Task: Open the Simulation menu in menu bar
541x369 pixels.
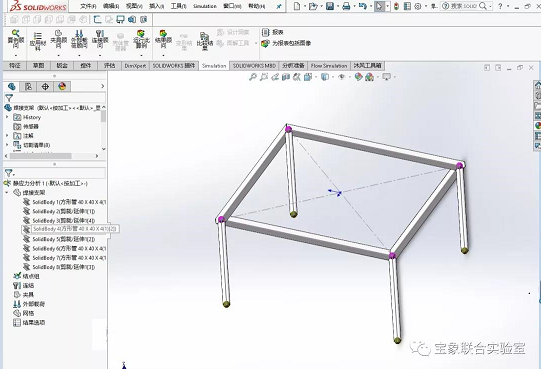Action: [x=205, y=6]
